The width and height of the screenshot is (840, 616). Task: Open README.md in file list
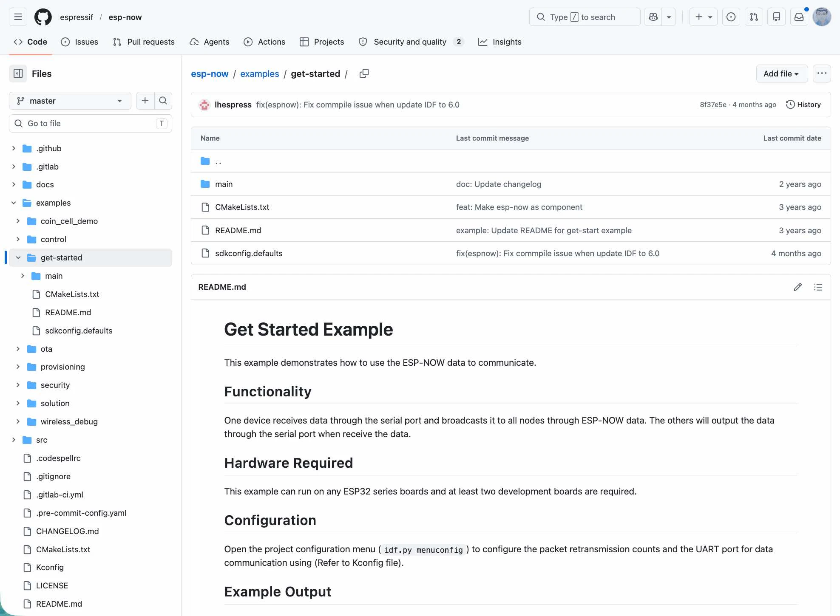[238, 230]
